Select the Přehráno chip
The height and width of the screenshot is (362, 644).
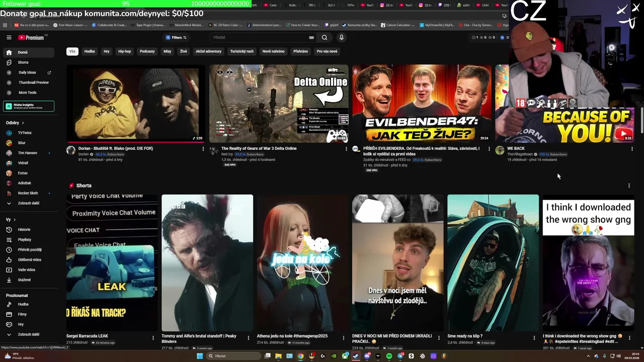[300, 51]
